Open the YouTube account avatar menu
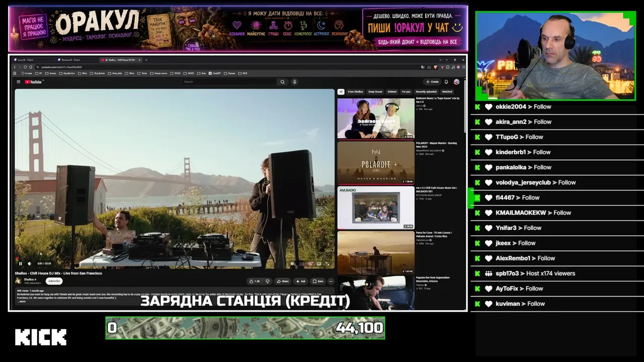Image resolution: width=644 pixels, height=362 pixels. (456, 82)
